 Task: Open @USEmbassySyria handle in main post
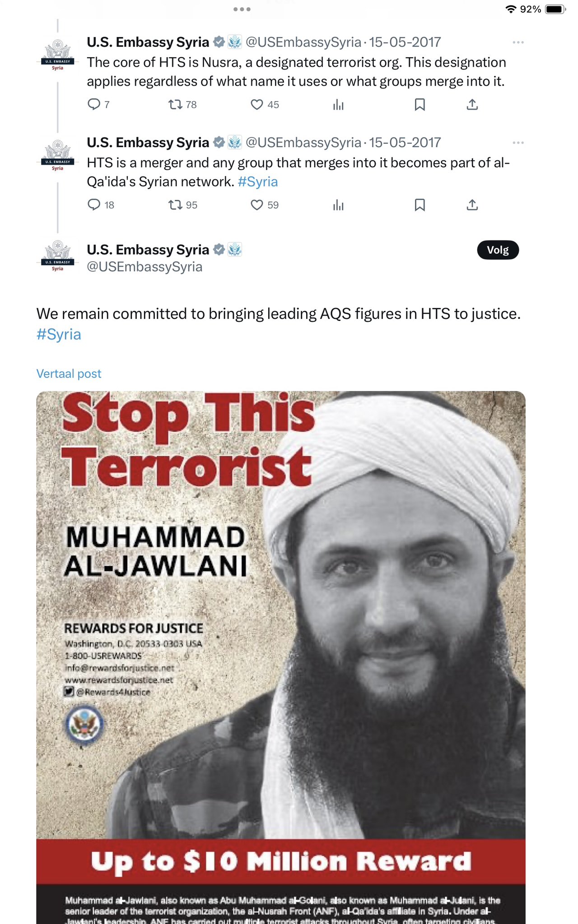144,267
